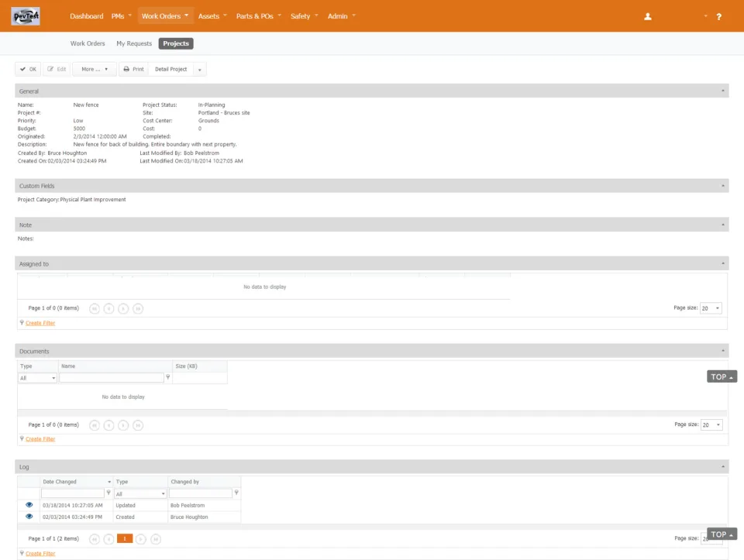The height and width of the screenshot is (560, 744).
Task: Click the Edit button
Action: (x=57, y=69)
